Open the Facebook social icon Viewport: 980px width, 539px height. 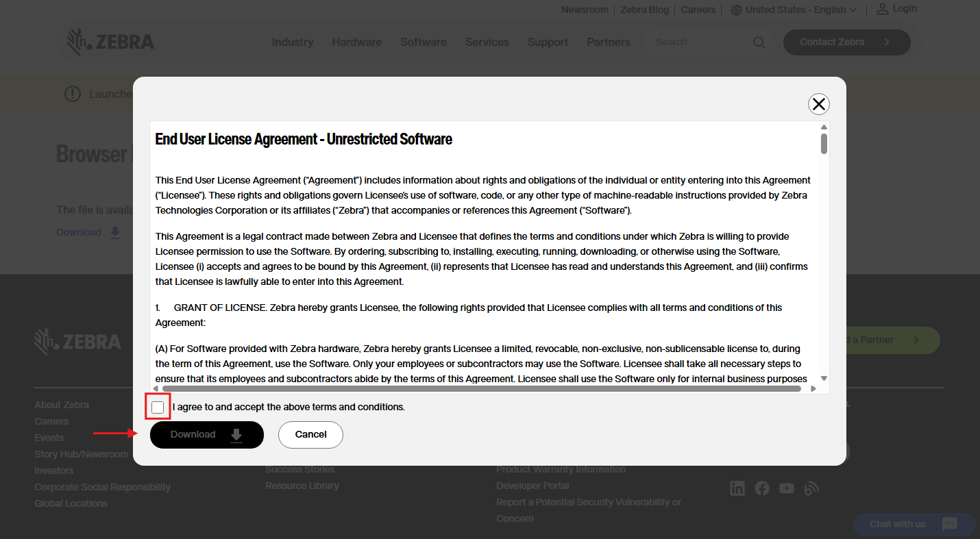[x=762, y=488]
